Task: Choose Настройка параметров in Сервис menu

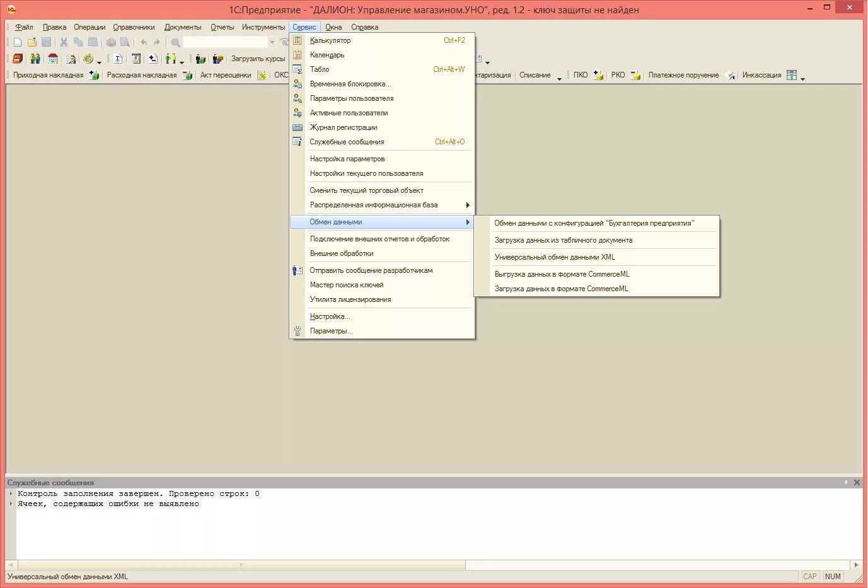Action: pyautogui.click(x=382, y=159)
